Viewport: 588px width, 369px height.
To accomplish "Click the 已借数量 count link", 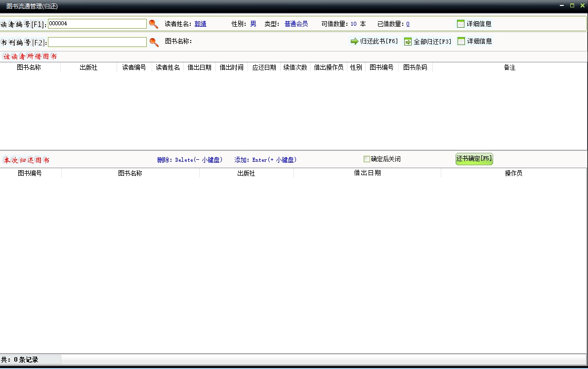I will [408, 24].
